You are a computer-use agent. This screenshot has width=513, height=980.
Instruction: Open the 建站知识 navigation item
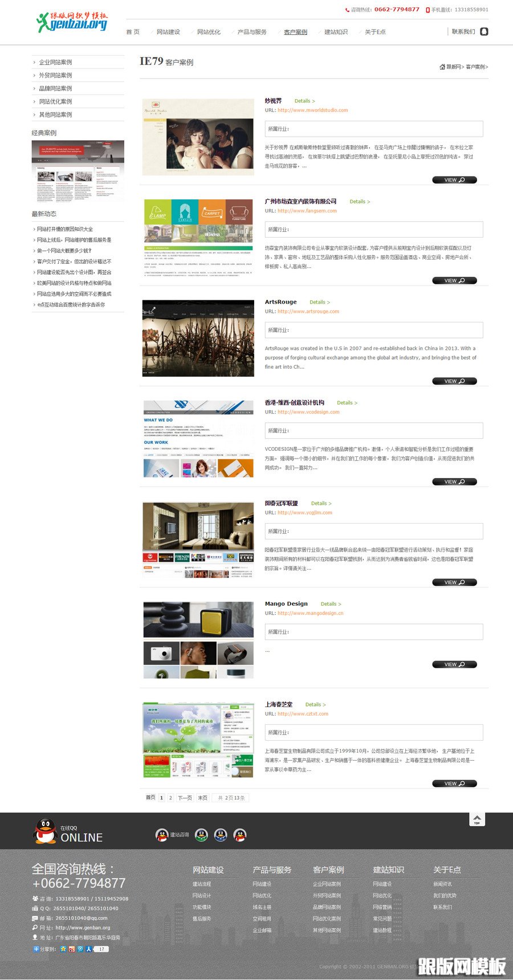[x=336, y=32]
